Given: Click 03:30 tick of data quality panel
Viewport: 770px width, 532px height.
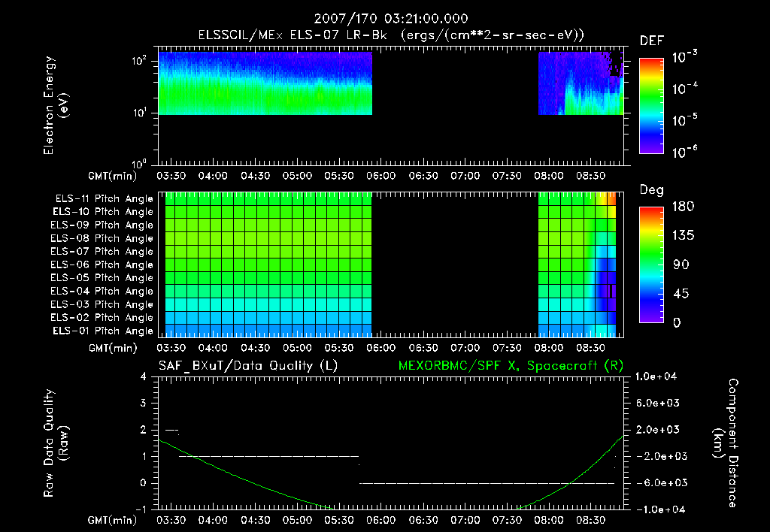Looking at the screenshot, I should 171,520.
